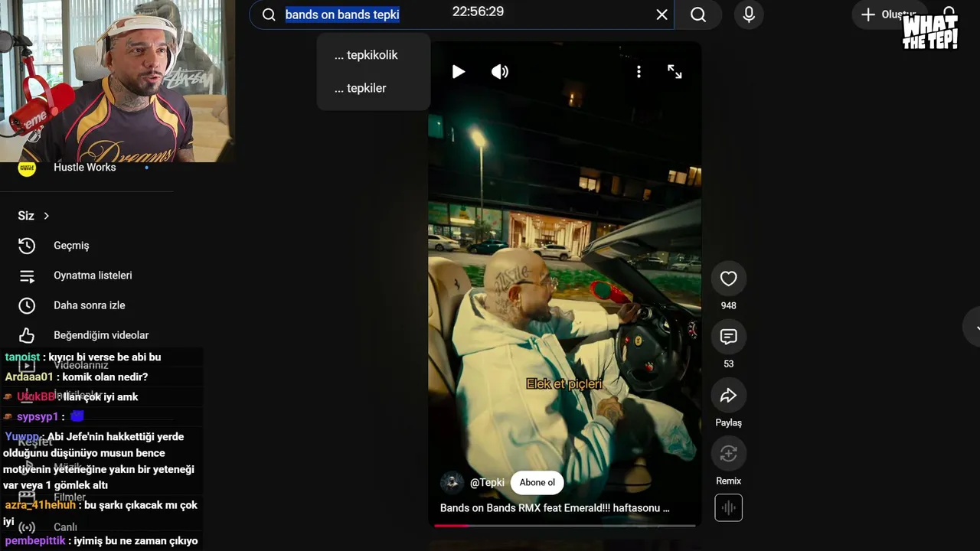This screenshot has height=551, width=980.
Task: Click the 'bands on bands tepki' search field
Action: click(x=462, y=15)
